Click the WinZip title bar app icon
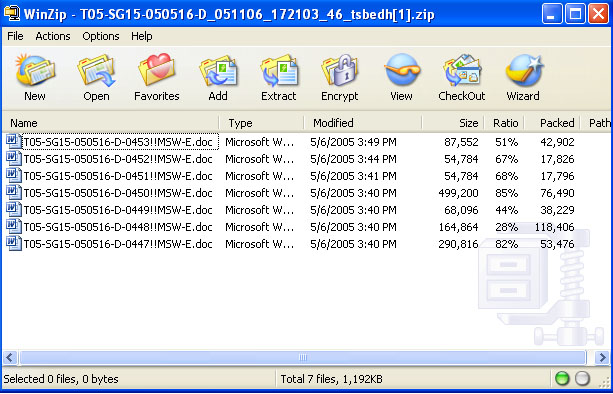613x394 pixels. pos(12,14)
